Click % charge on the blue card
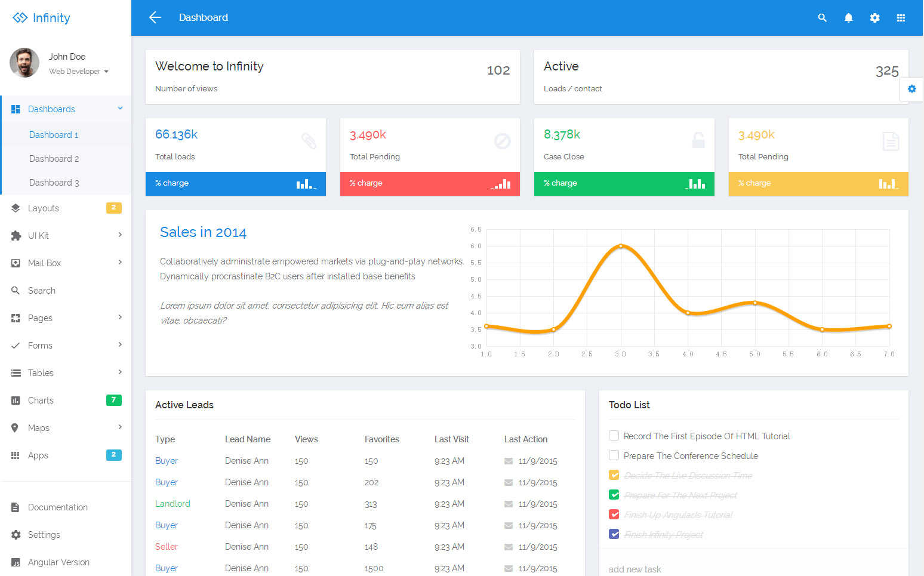The width and height of the screenshot is (924, 576). click(x=172, y=183)
